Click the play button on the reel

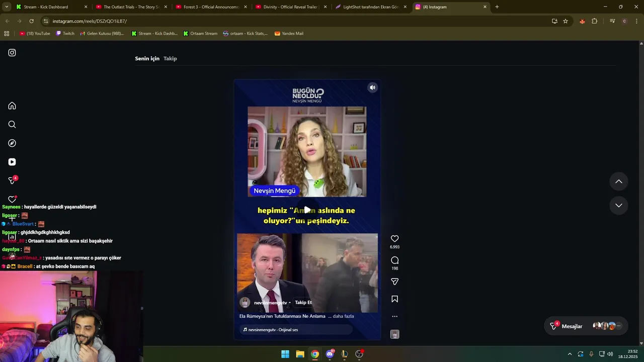pos(307,210)
